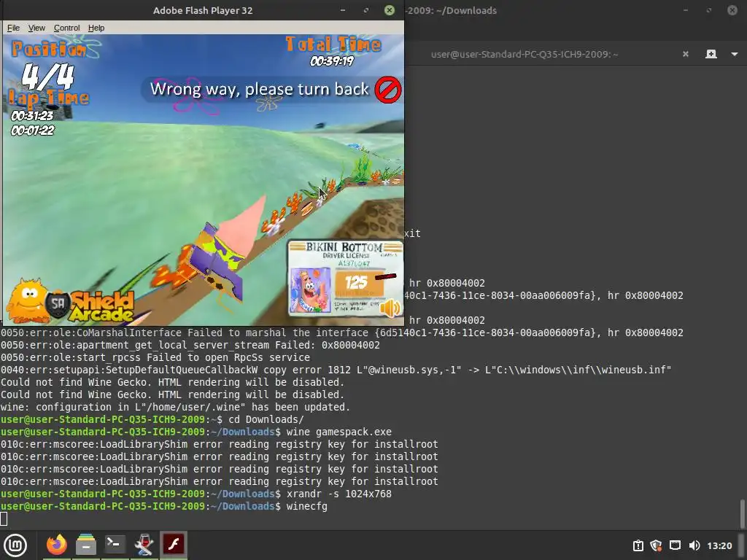Click the winecfg command line
The width and height of the screenshot is (747, 560).
(x=164, y=506)
